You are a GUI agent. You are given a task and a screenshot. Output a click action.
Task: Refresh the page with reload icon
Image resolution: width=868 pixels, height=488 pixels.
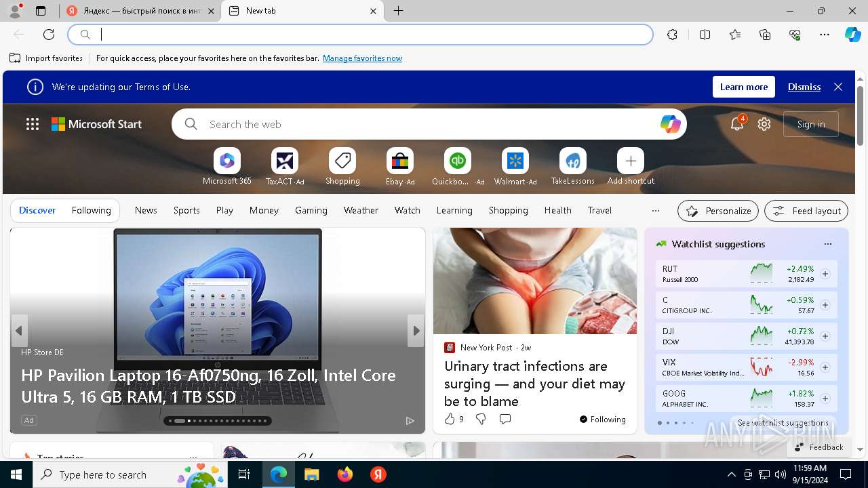pos(49,35)
